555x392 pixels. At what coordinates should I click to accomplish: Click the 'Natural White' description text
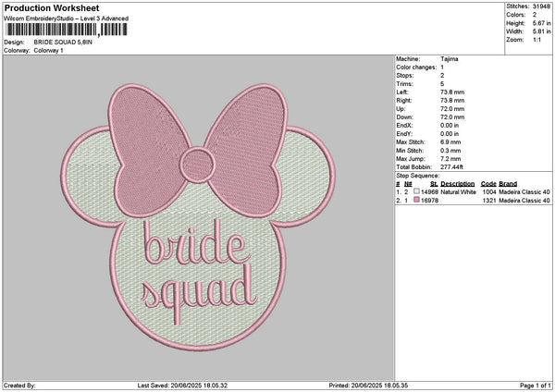(x=459, y=192)
